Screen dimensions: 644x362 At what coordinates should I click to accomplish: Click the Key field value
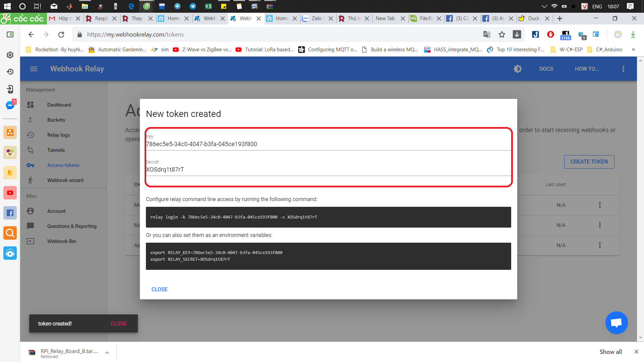pyautogui.click(x=201, y=144)
